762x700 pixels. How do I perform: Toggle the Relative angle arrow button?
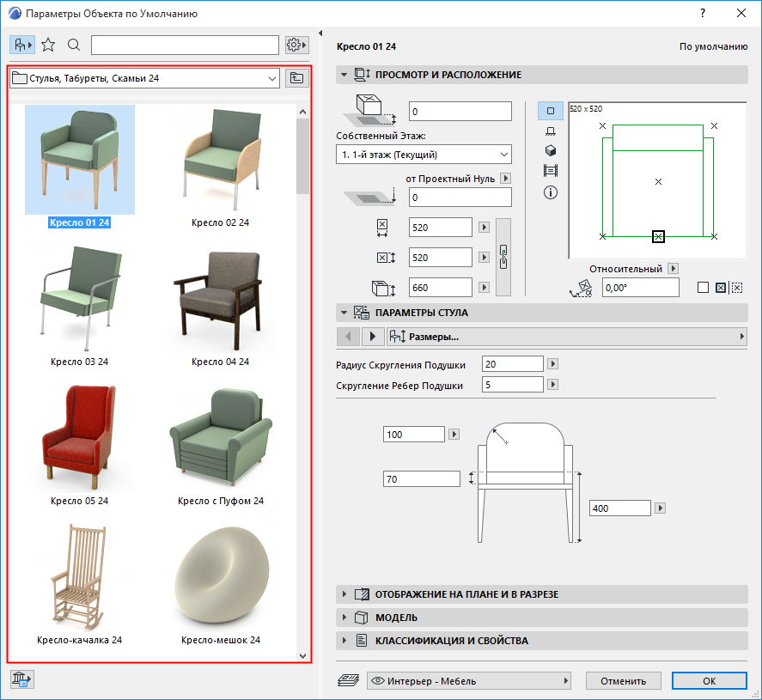click(x=674, y=269)
